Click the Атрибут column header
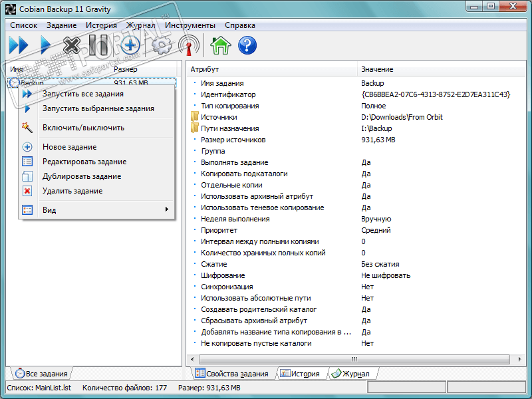The width and height of the screenshot is (532, 399). click(272, 69)
